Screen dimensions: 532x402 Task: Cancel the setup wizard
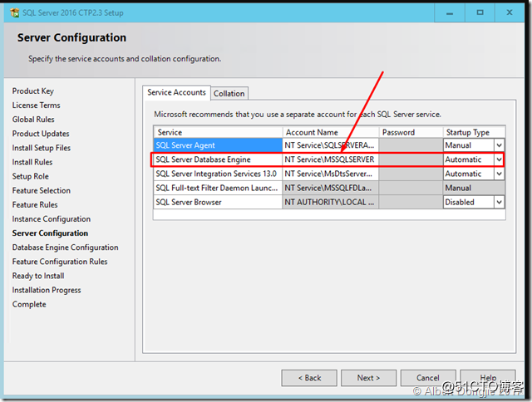coord(428,378)
